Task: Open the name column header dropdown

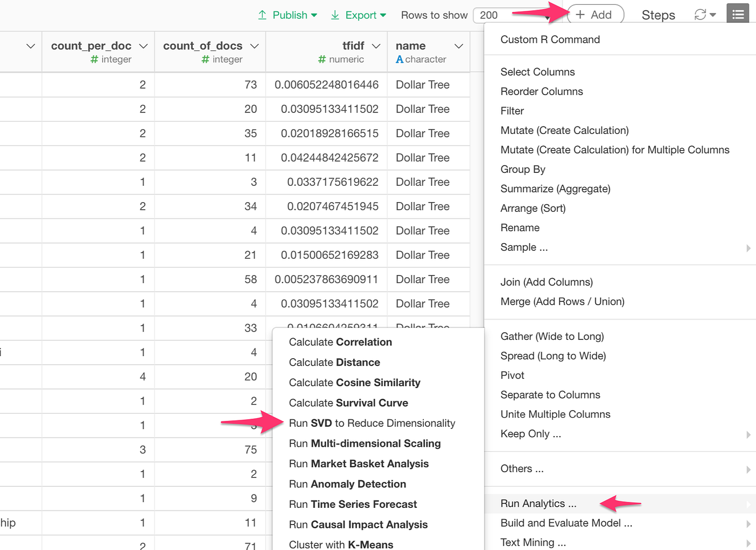Action: (x=458, y=46)
